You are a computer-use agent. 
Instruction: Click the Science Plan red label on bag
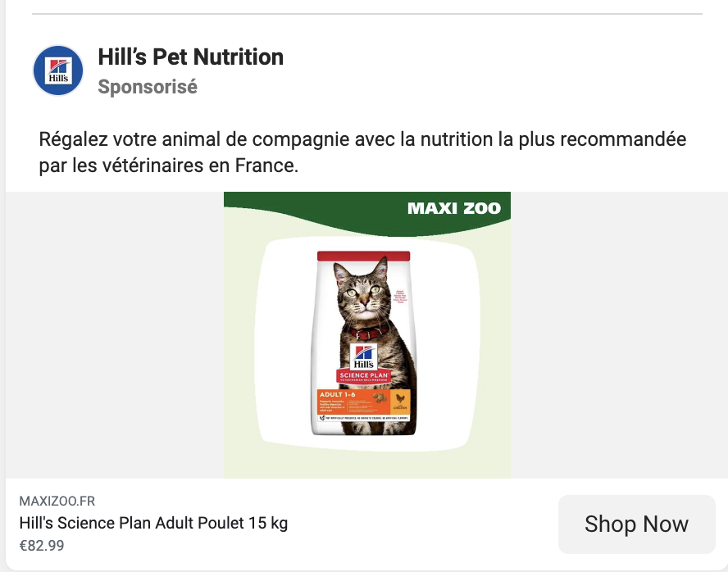[363, 375]
